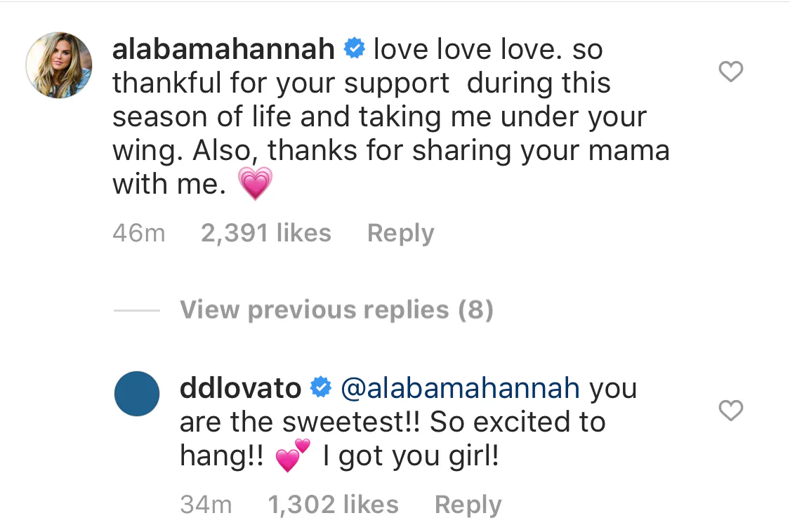Click the alabamahannah username
790x532 pixels.
point(223,49)
